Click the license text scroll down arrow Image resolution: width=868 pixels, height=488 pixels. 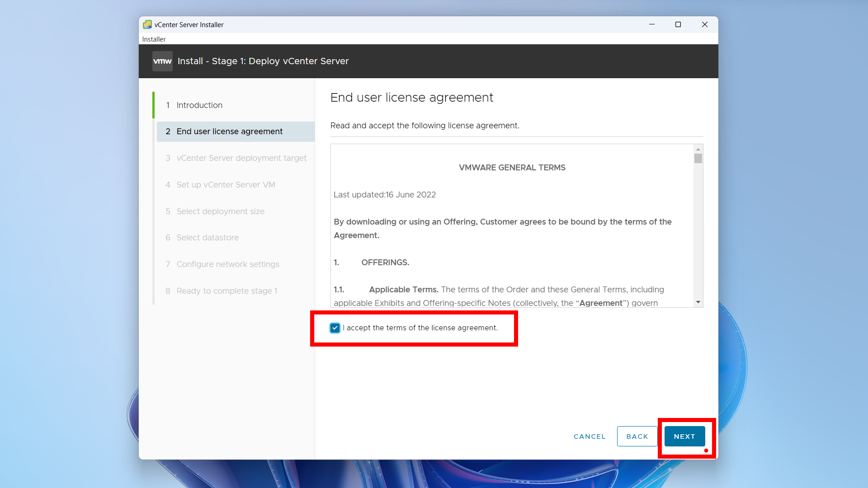click(x=698, y=302)
